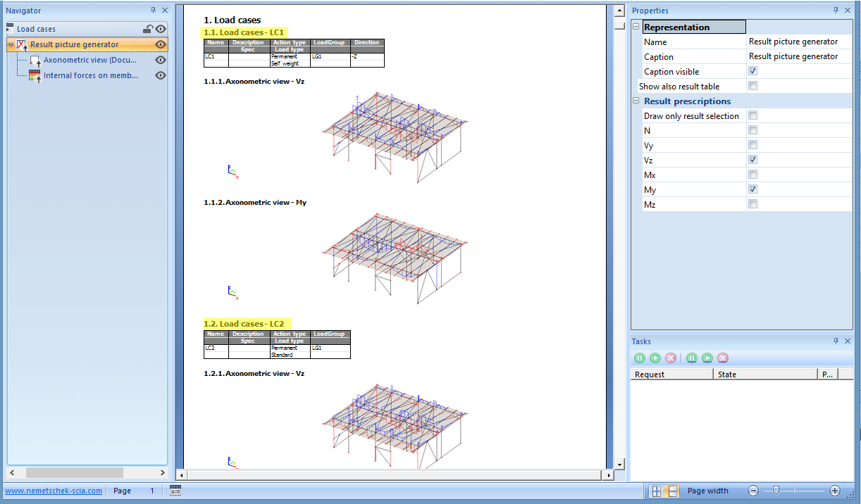Viewport: 861px width, 504px height.
Task: Uncheck the Vz result checkbox
Action: point(753,160)
